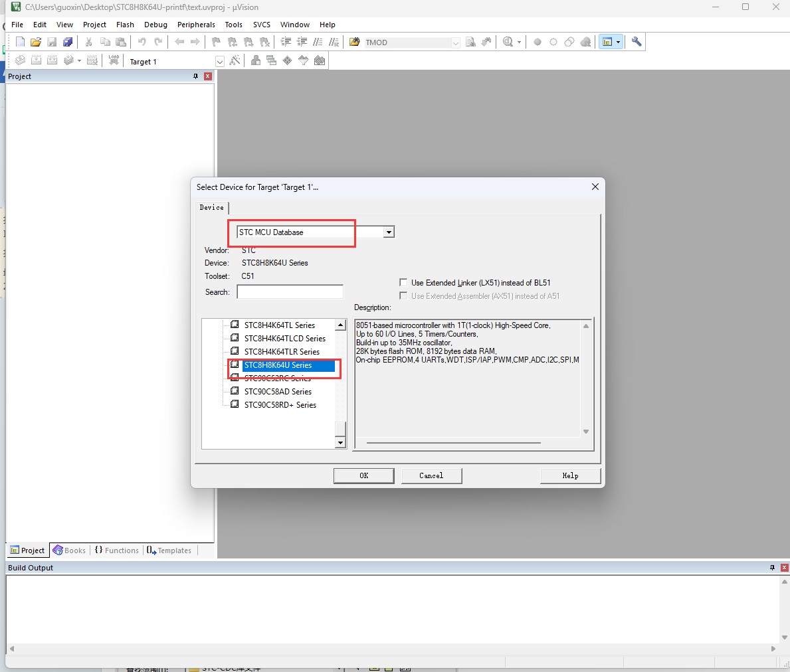Save the current file

52,42
